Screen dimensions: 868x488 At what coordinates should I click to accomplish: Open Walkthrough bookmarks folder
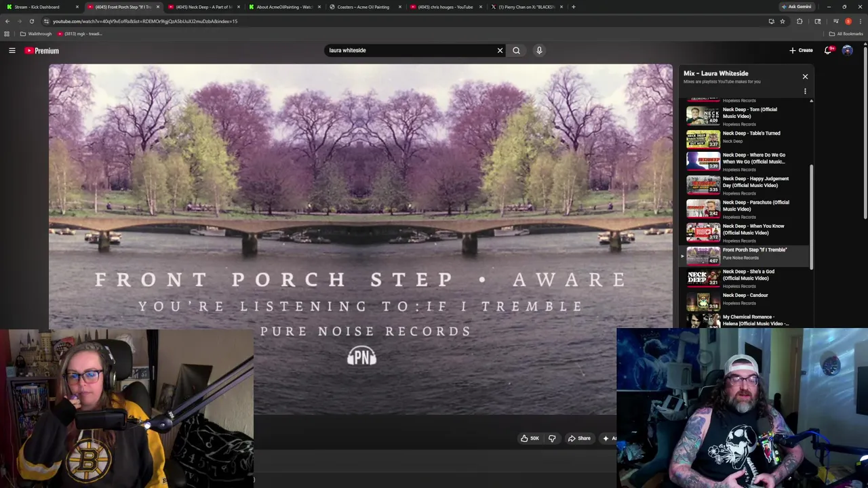click(35, 34)
